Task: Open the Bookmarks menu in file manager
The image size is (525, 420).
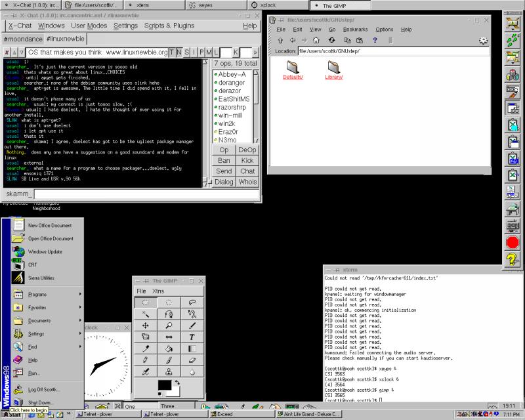Action: pyautogui.click(x=355, y=30)
